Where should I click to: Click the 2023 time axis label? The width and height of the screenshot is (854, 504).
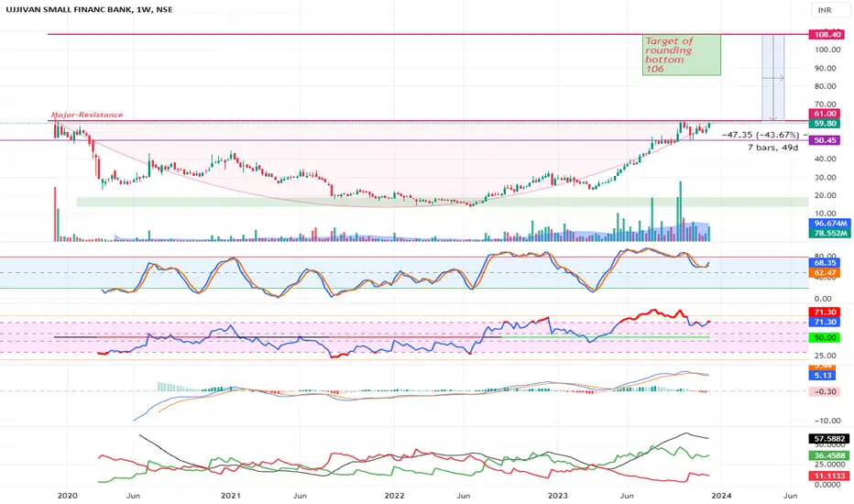[558, 496]
